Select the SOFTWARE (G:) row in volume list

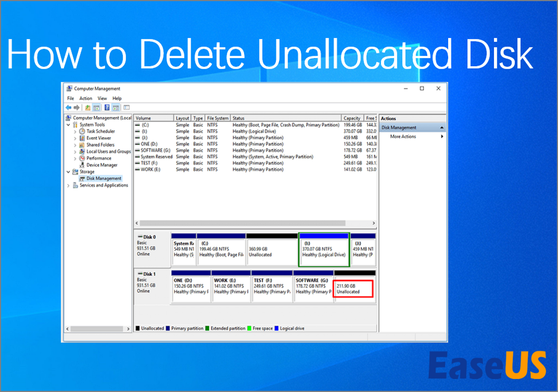(255, 150)
